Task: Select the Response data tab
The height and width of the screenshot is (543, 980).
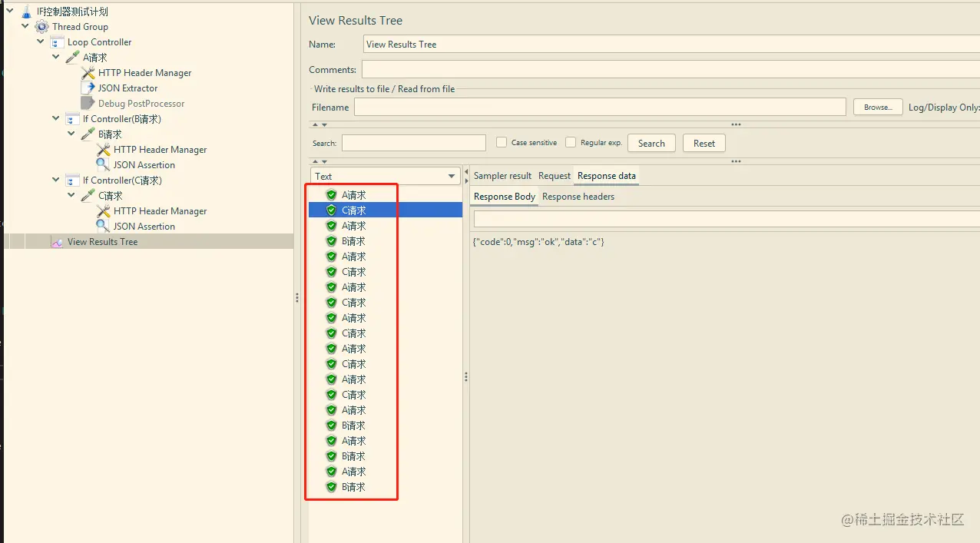Action: pyautogui.click(x=607, y=176)
